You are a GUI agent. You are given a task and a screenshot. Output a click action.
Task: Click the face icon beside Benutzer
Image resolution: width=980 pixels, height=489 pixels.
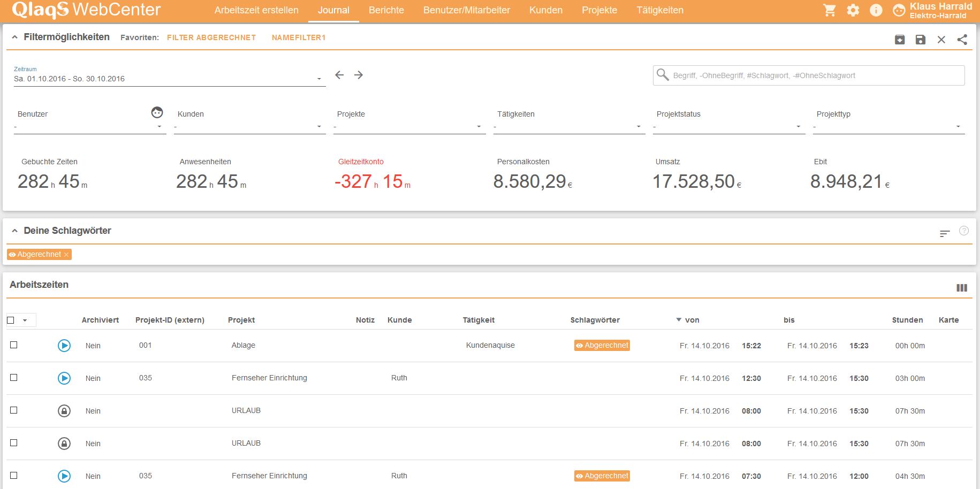[x=157, y=112]
